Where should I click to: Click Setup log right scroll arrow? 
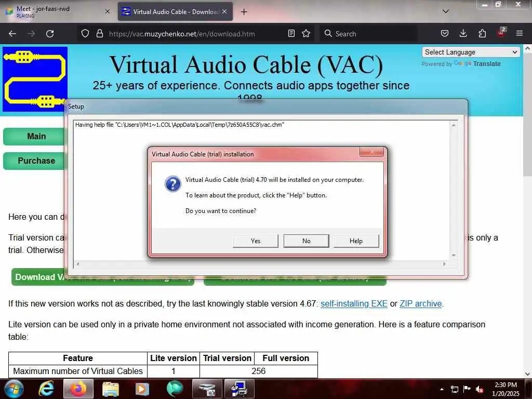[x=445, y=264]
